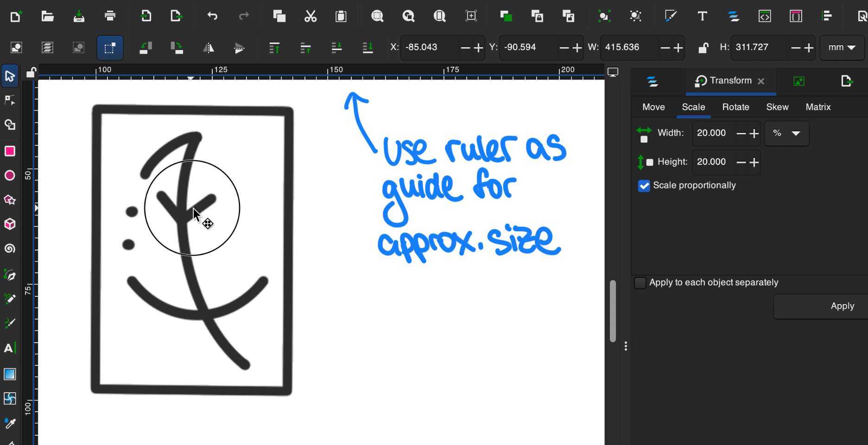Image resolution: width=868 pixels, height=445 pixels.
Task: Switch to the Rotate tab
Action: coord(735,107)
